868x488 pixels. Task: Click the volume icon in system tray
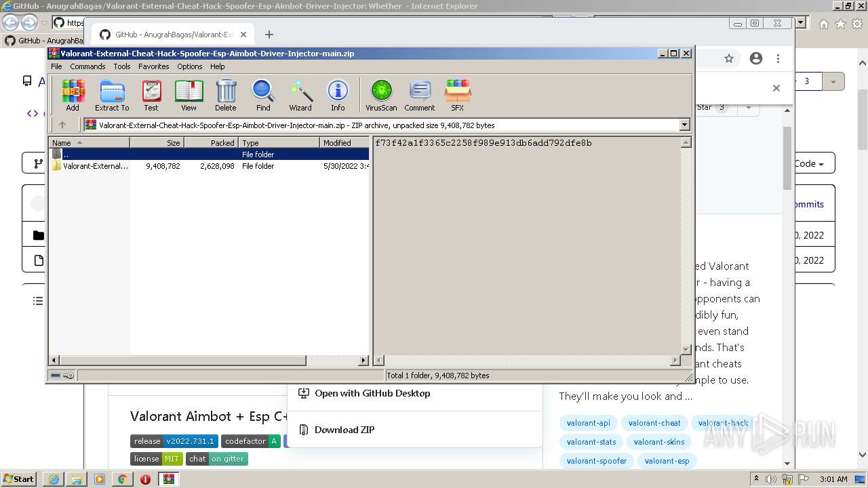(x=772, y=479)
